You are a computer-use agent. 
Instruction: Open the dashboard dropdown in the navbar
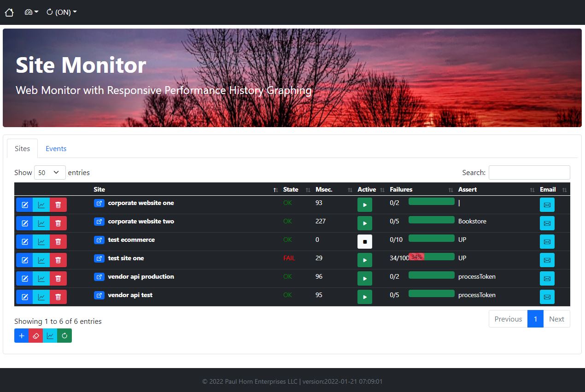point(31,12)
